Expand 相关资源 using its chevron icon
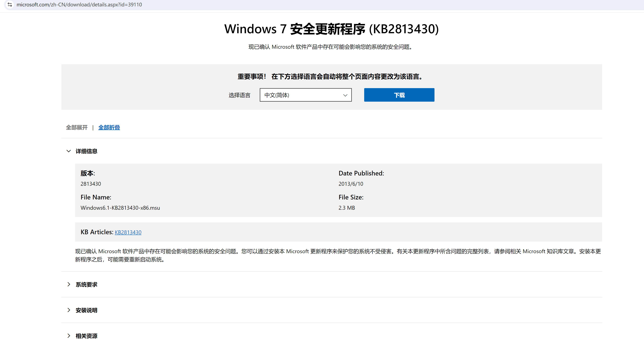 pos(69,336)
